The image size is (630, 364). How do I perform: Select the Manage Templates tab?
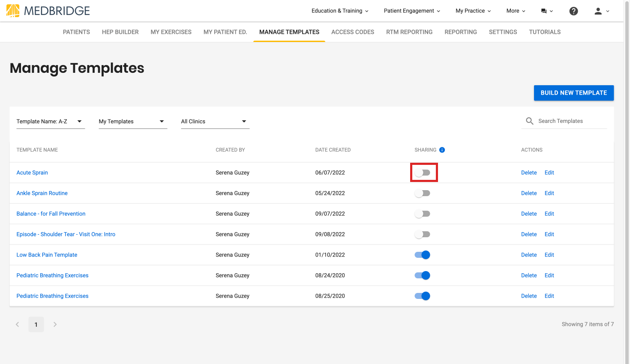(x=289, y=32)
